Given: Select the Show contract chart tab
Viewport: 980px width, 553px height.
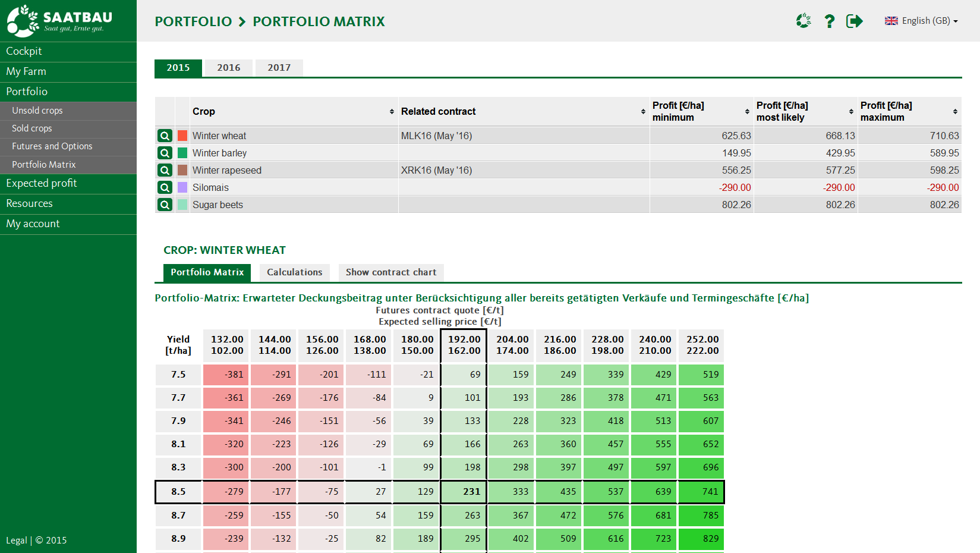Looking at the screenshot, I should (x=390, y=272).
